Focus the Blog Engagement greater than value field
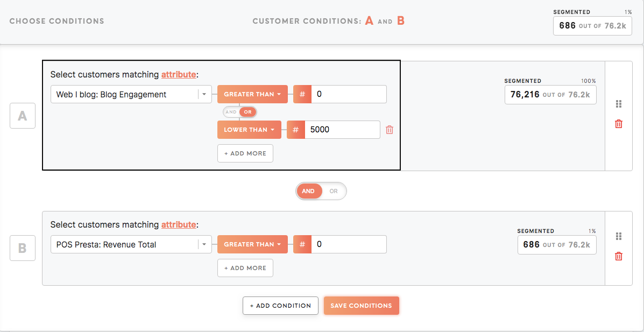644x332 pixels. (x=349, y=94)
